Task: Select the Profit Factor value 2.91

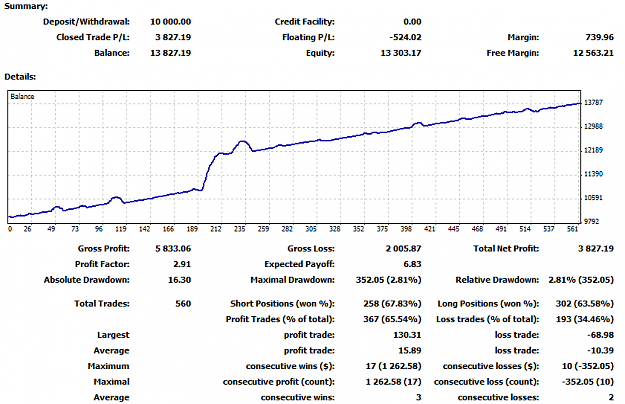Action: tap(182, 264)
